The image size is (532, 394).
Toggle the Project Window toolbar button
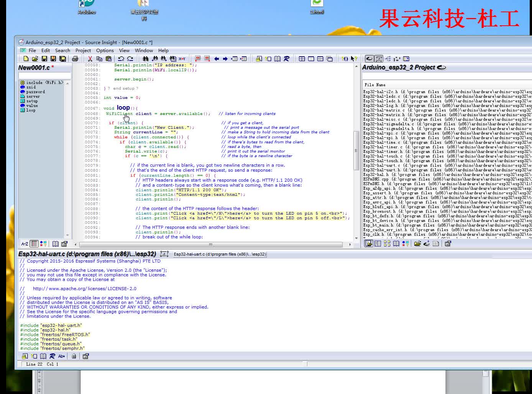(369, 59)
